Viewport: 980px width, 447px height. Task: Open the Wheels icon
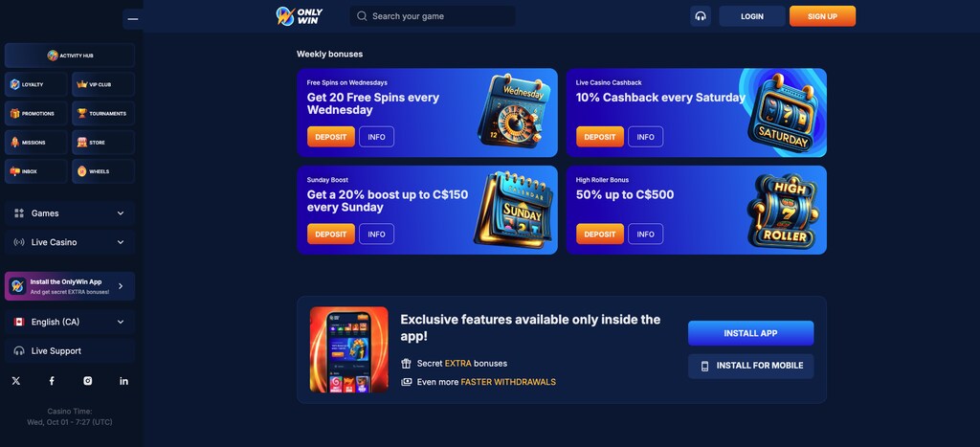pos(82,171)
